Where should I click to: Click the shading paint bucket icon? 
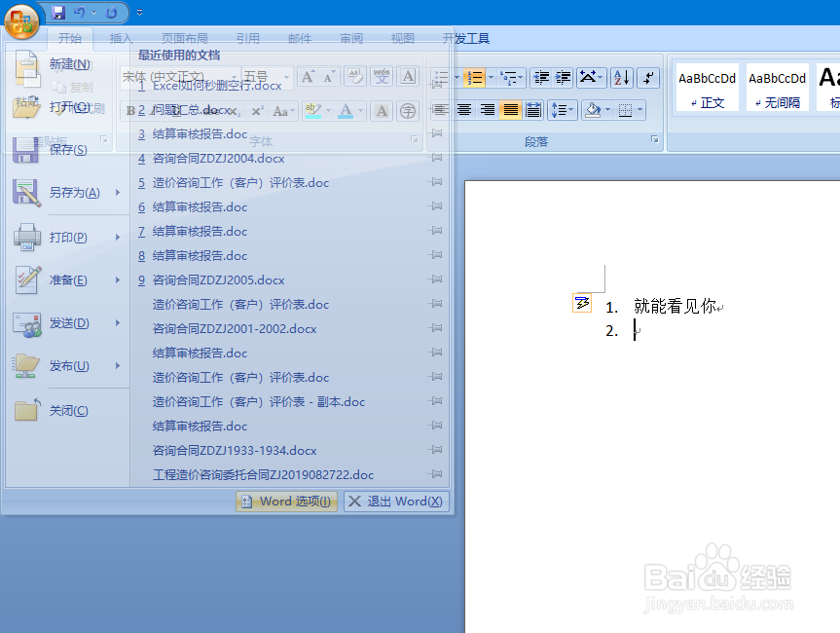[x=593, y=110]
